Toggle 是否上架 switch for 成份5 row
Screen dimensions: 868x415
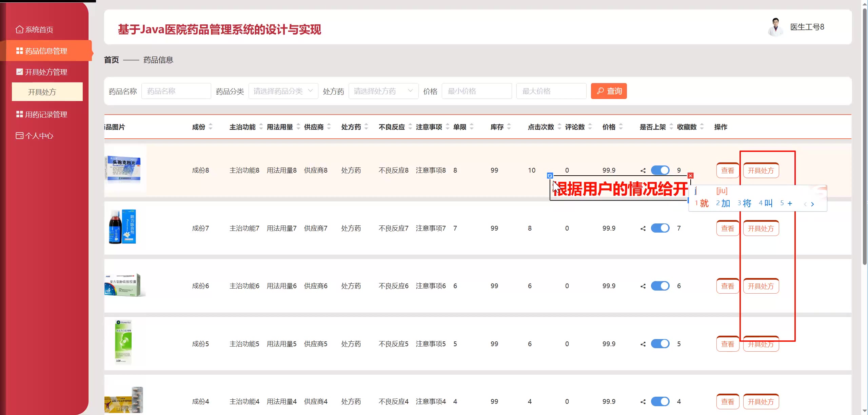tap(660, 344)
